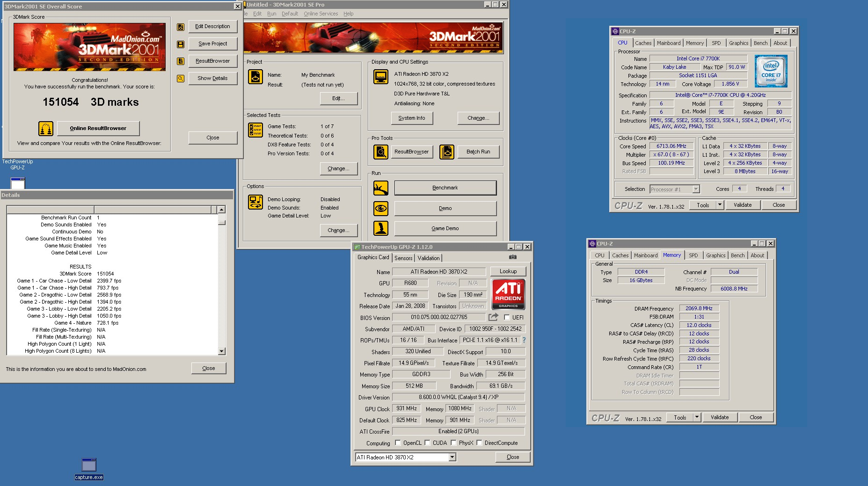Click the DRAM Frequency value 2069.8 MHz
This screenshot has width=868, height=486.
pyautogui.click(x=699, y=308)
